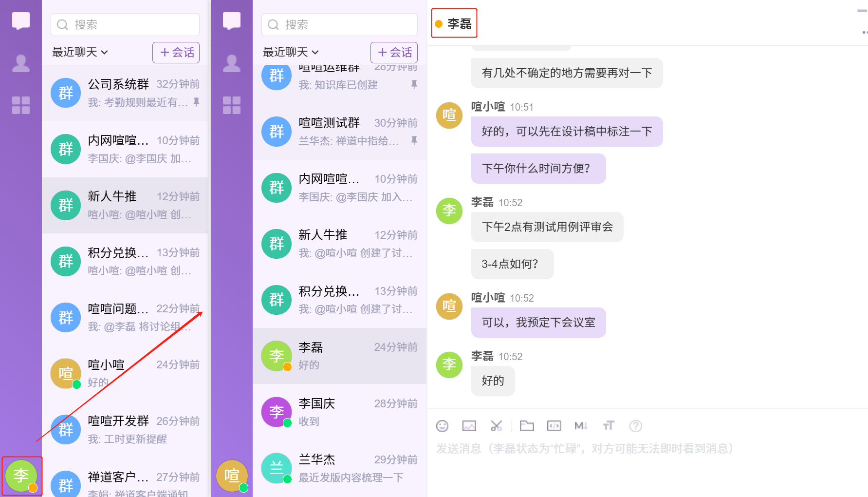Click the code snippet icon
Image resolution: width=868 pixels, height=497 pixels.
tap(554, 426)
